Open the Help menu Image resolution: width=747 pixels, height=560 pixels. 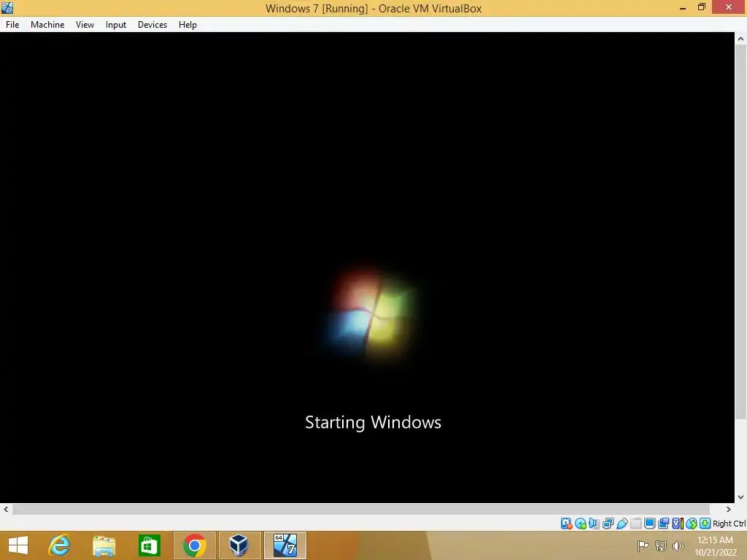coord(187,25)
